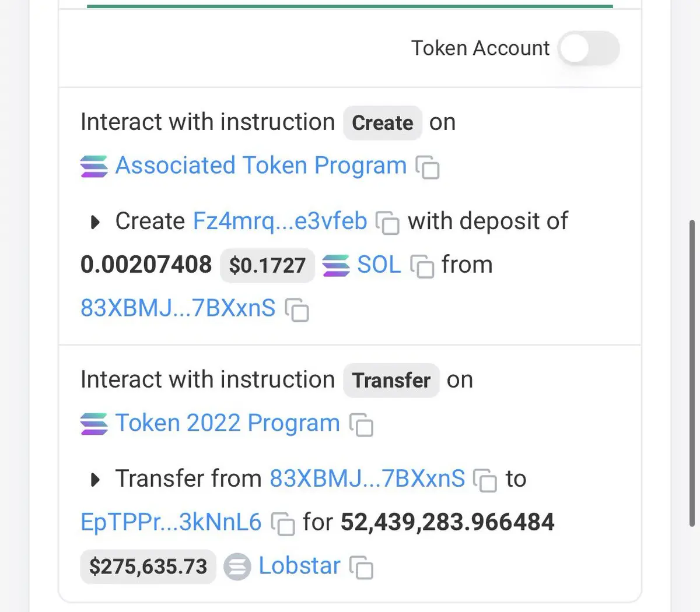The height and width of the screenshot is (612, 700).
Task: Open the EpTPPr...3kNnL6 recipient account
Action: click(x=171, y=522)
